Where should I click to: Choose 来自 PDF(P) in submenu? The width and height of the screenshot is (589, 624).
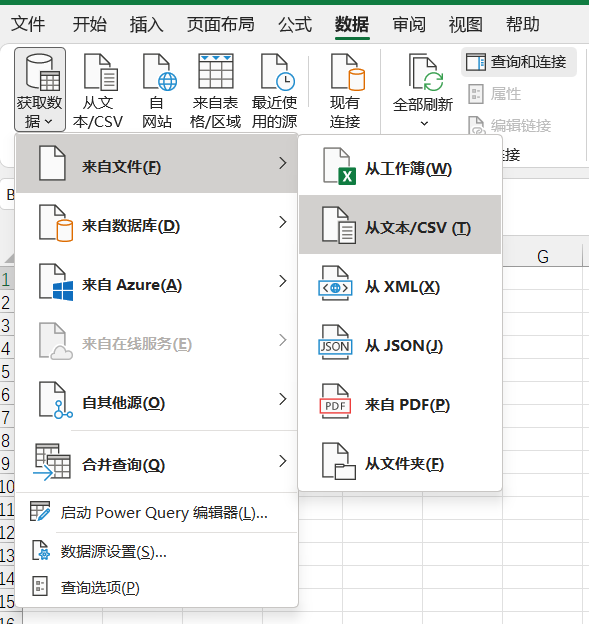tap(400, 404)
